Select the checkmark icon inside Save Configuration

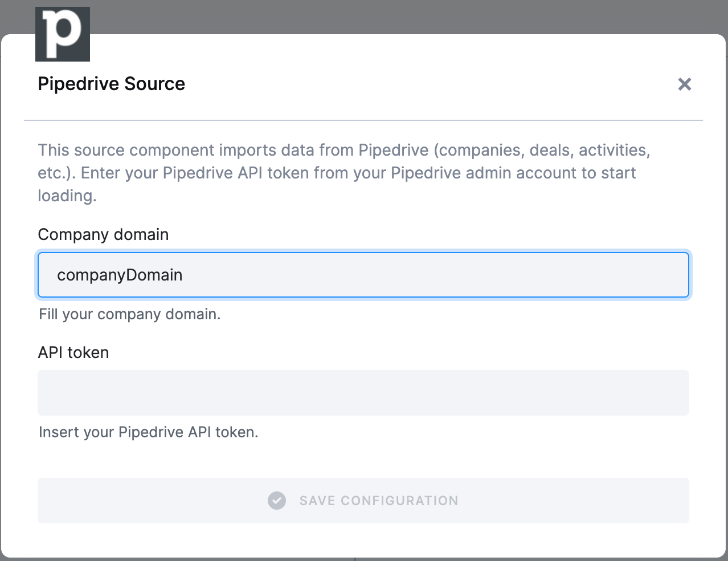[276, 500]
